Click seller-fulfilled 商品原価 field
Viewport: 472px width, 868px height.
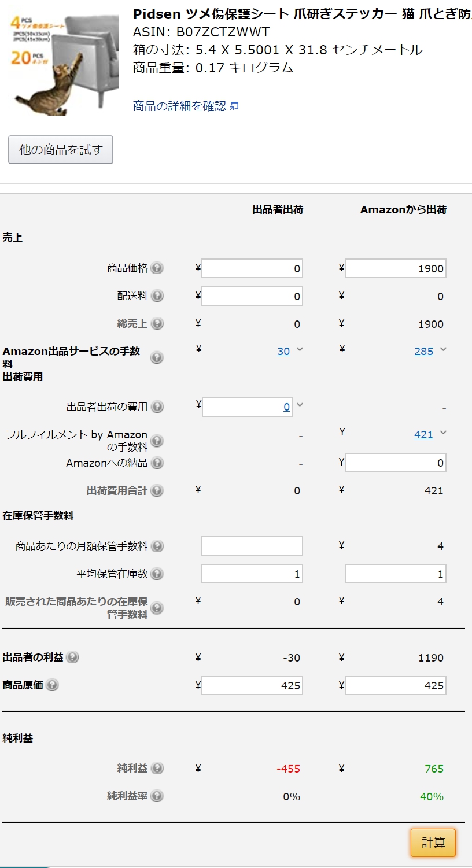pyautogui.click(x=252, y=685)
